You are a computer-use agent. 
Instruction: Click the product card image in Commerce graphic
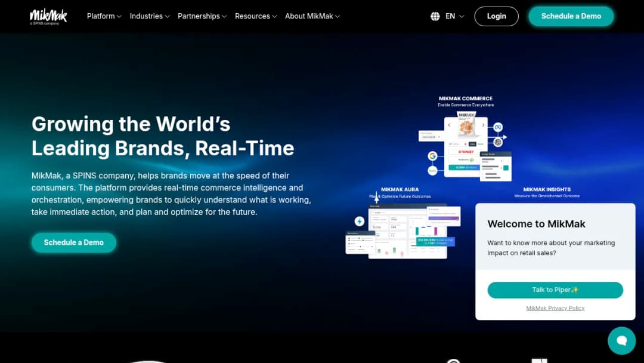pos(466,125)
